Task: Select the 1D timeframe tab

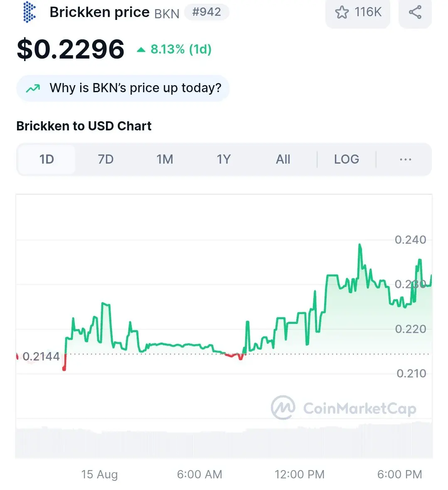Action: [47, 159]
